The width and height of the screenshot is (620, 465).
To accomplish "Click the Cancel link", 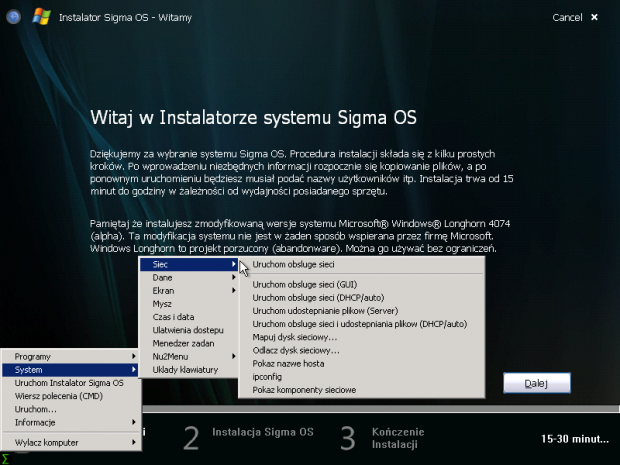I will click(x=567, y=17).
